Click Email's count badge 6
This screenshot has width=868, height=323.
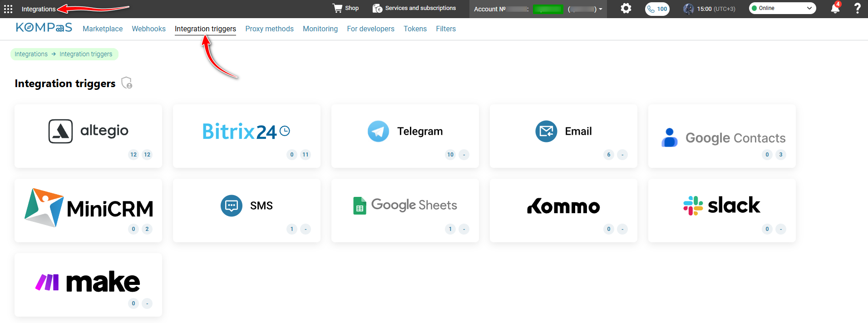609,155
